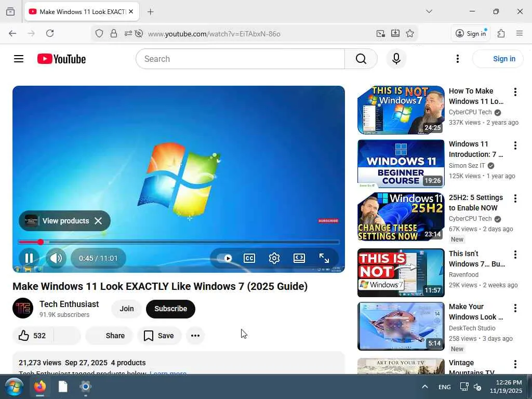The height and width of the screenshot is (399, 532).
Task: Open Tech Enthusiast channel name link
Action: tap(69, 304)
